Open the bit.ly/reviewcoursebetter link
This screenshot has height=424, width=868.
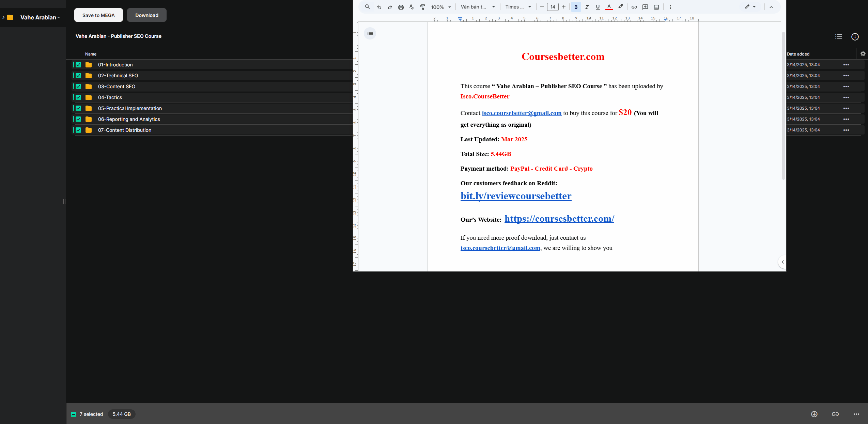(516, 196)
